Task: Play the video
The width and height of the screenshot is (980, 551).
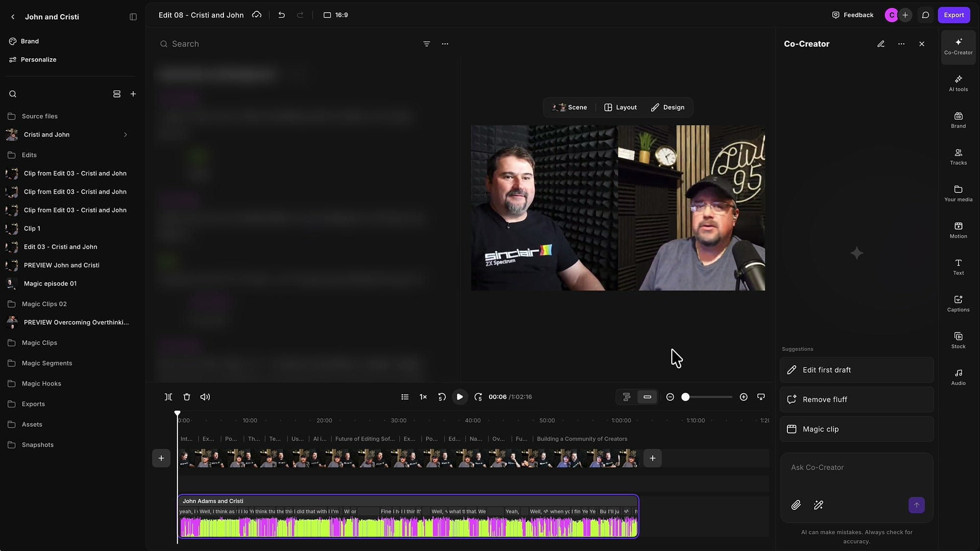Action: point(460,397)
